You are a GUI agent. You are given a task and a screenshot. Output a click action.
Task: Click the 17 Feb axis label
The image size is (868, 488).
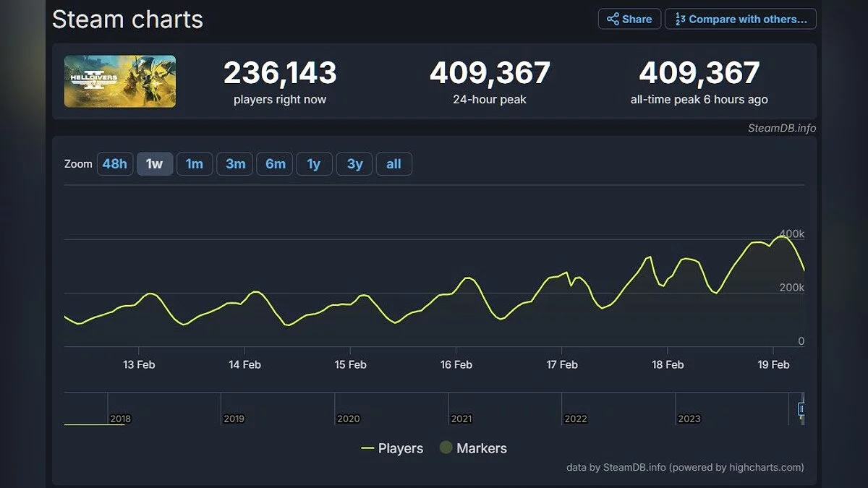[562, 364]
